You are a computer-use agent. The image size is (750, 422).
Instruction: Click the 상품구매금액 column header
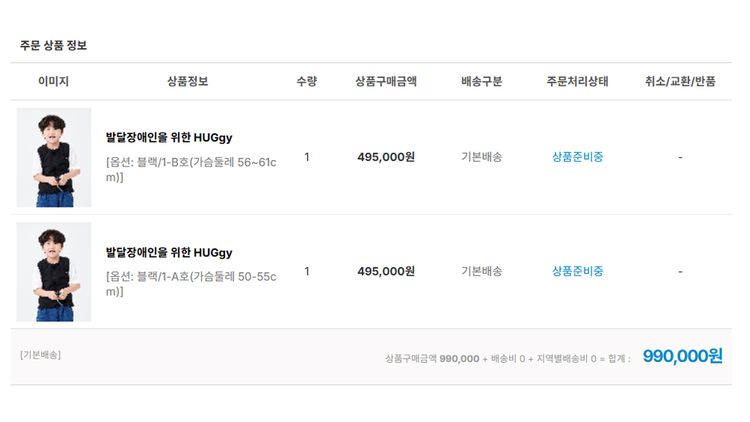386,82
